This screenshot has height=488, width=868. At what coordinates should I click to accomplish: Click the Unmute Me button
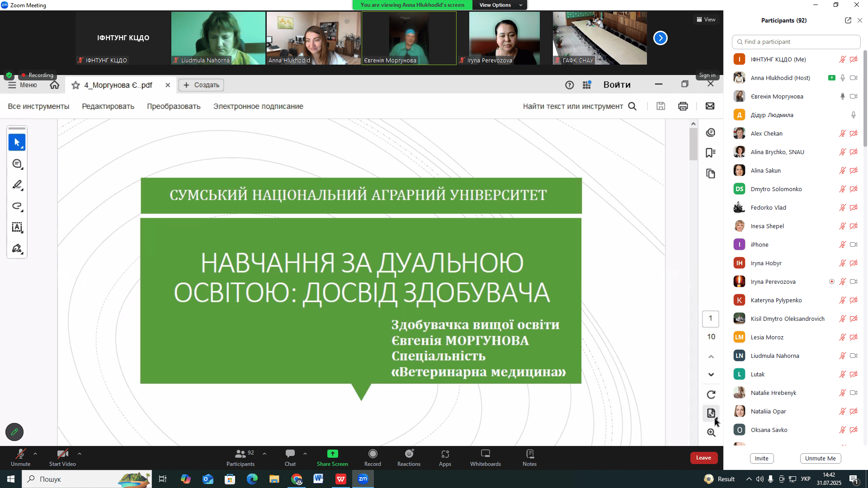tap(820, 458)
